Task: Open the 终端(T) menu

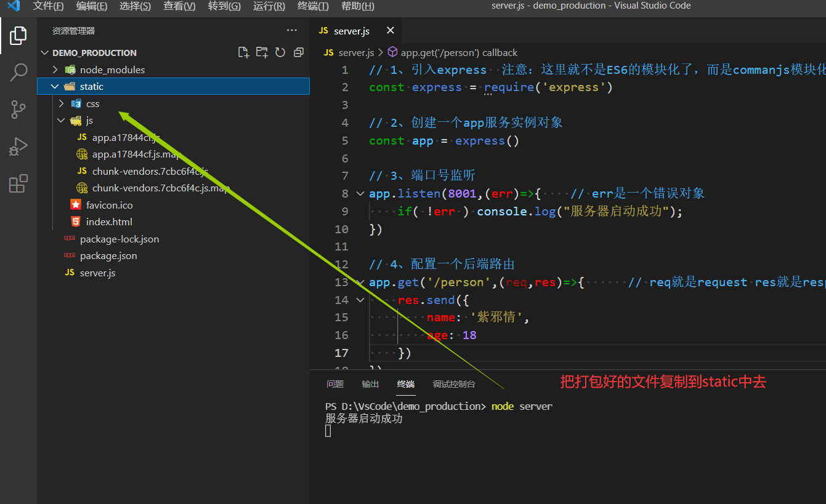Action: click(x=313, y=6)
